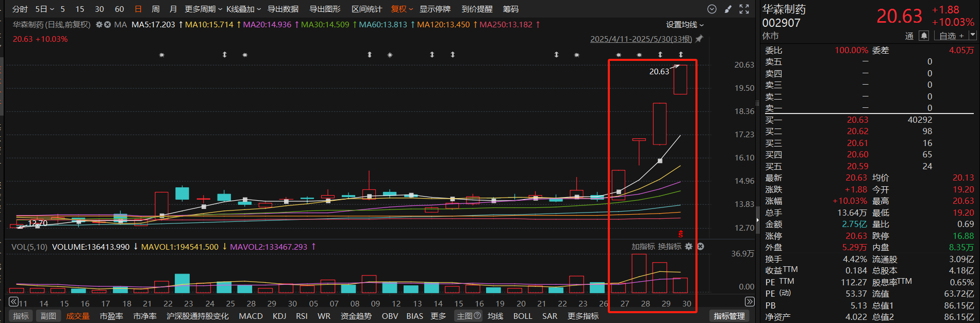Open volume indicator settings gear

tap(689, 247)
